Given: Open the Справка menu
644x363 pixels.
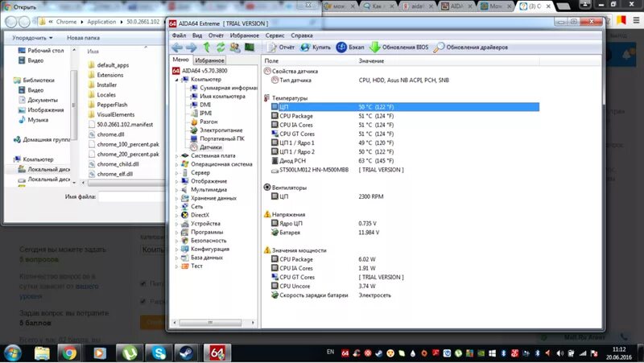Looking at the screenshot, I should [302, 35].
